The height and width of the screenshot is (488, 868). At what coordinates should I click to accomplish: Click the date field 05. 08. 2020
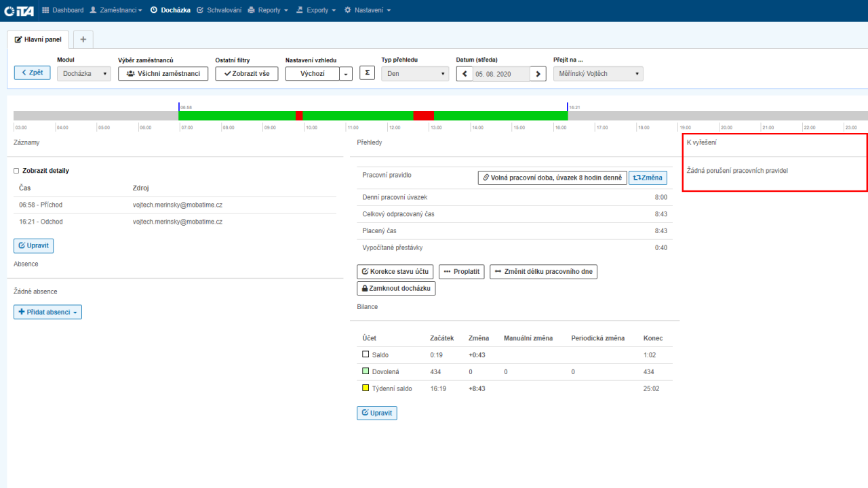point(501,74)
